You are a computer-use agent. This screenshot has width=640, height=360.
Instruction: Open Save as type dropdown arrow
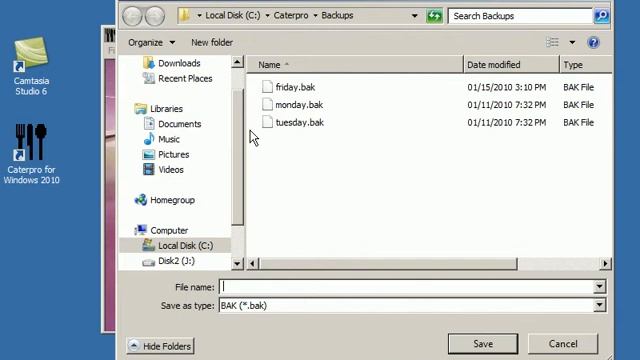point(599,305)
